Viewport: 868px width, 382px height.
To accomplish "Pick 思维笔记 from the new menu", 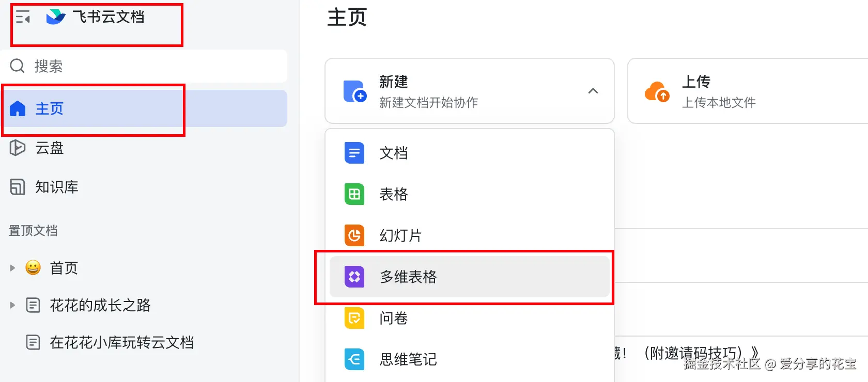I will point(469,359).
